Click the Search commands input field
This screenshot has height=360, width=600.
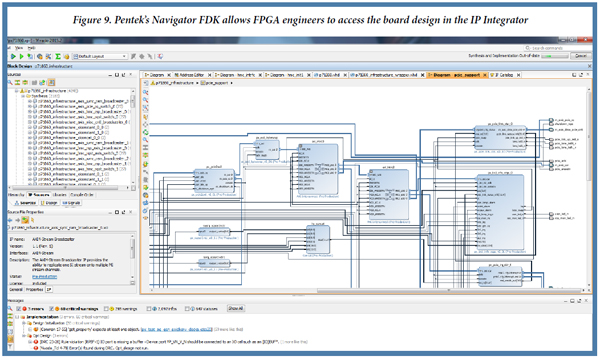click(x=558, y=48)
